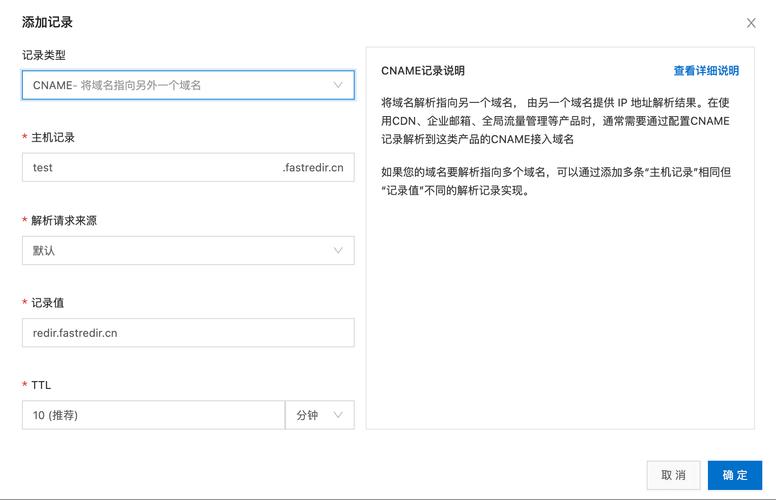This screenshot has height=500, width=776.
Task: Click the chevron arrow beside 分钟
Action: pos(338,415)
